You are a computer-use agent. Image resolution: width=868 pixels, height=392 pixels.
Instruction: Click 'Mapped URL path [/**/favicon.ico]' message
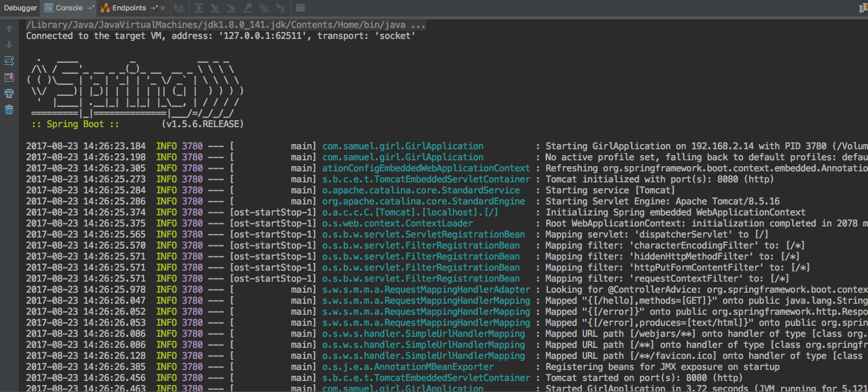pos(706,356)
